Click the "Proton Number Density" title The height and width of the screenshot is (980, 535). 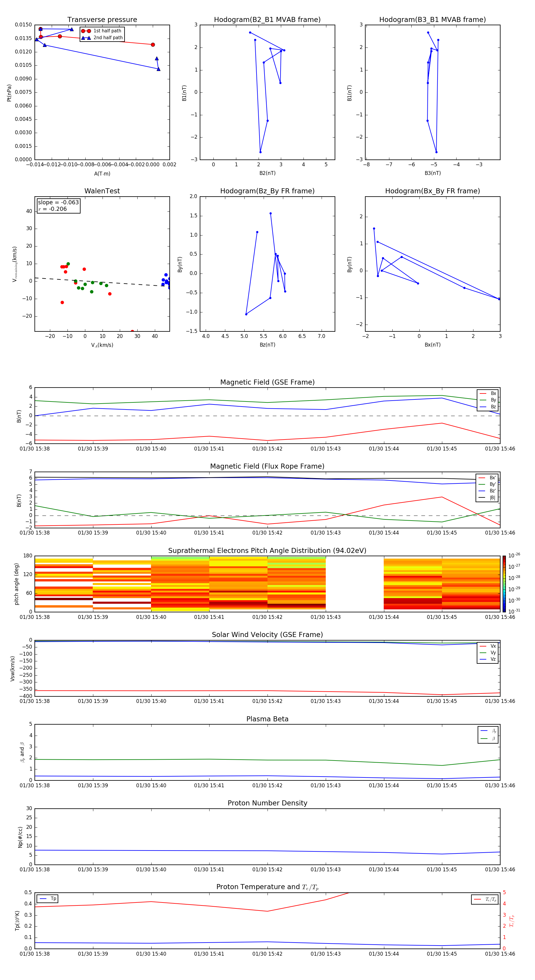click(x=267, y=803)
